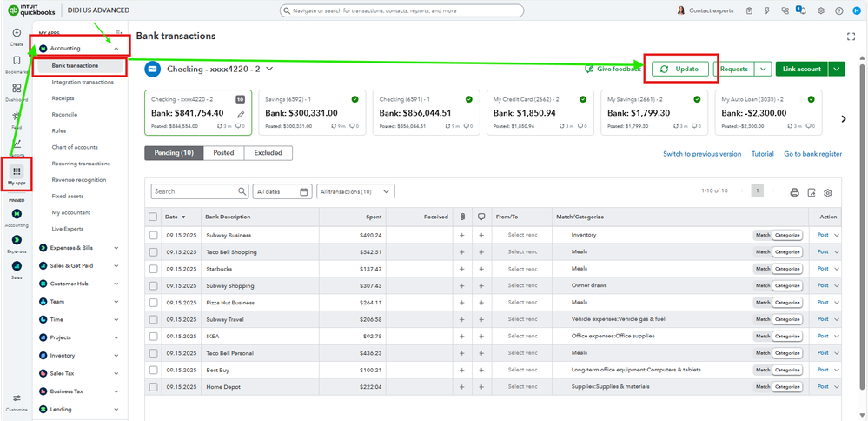Click Go to bank register link
The height and width of the screenshot is (421, 868).
(812, 154)
